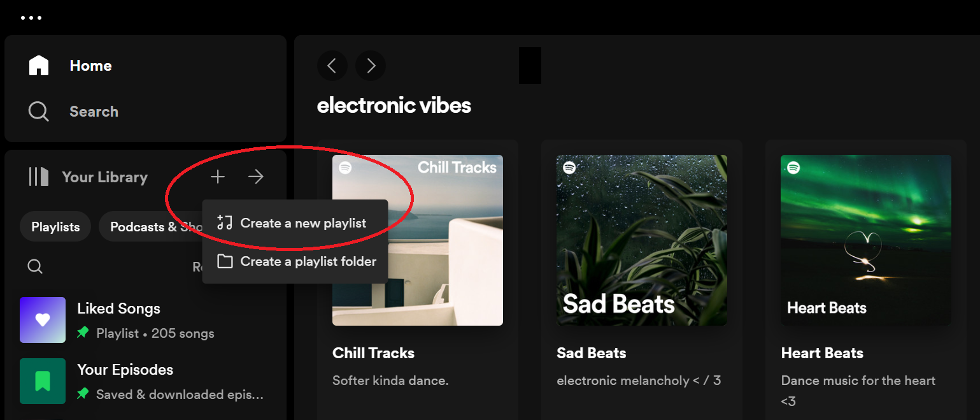Viewport: 980px width, 420px height.
Task: Navigate forward using the right chevron
Action: coord(370,66)
